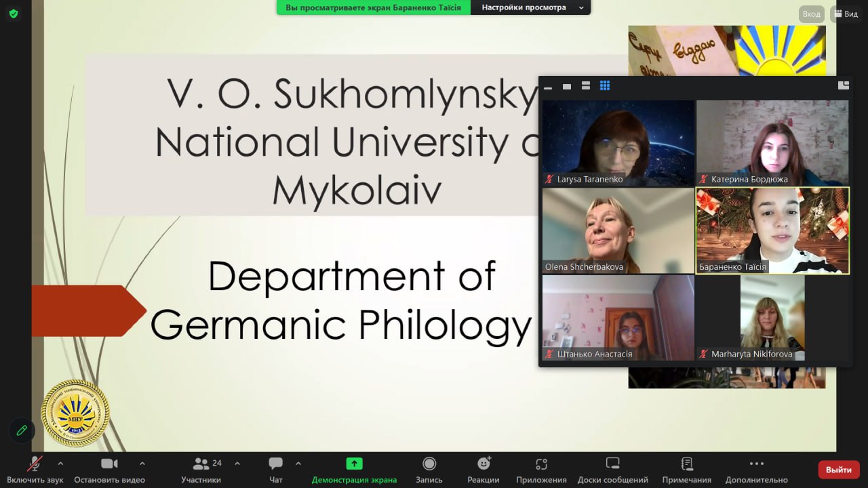The width and height of the screenshot is (868, 488).
Task: Unmute microphone with Включить звук
Action: [35, 470]
